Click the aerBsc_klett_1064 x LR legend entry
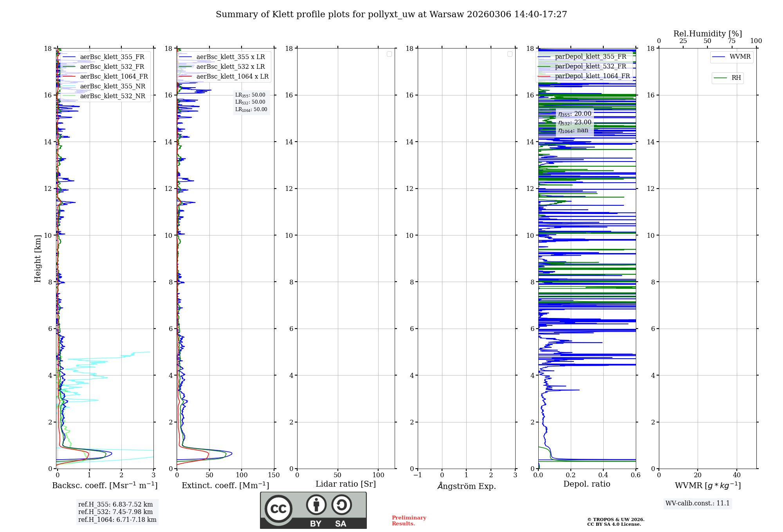This screenshot has height=532, width=783. (x=232, y=77)
